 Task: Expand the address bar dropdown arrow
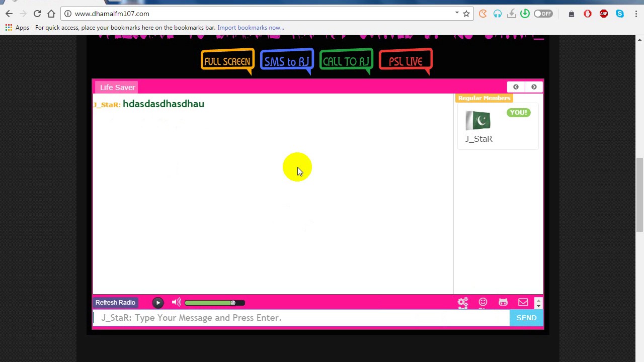457,13
